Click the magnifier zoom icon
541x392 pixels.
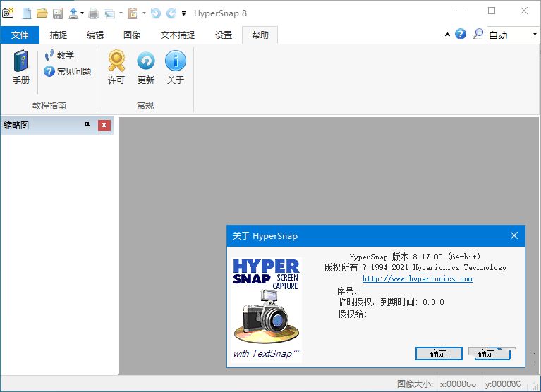click(478, 34)
